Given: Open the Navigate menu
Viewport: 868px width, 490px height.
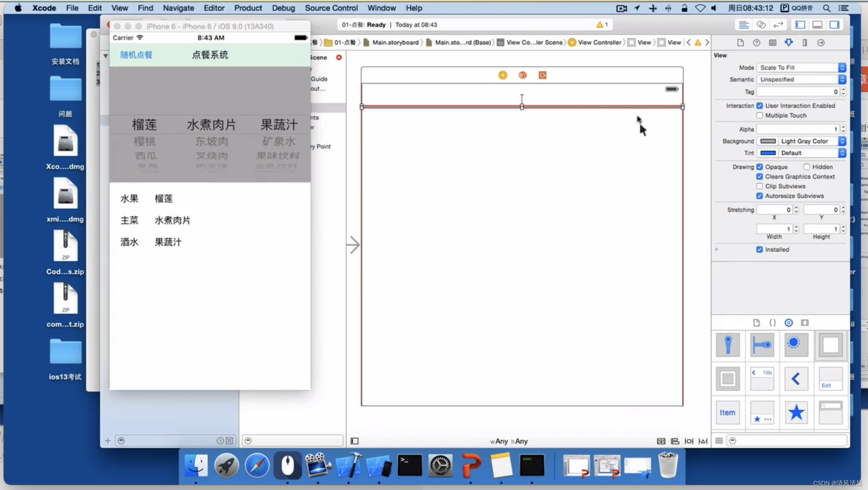Looking at the screenshot, I should tap(178, 8).
